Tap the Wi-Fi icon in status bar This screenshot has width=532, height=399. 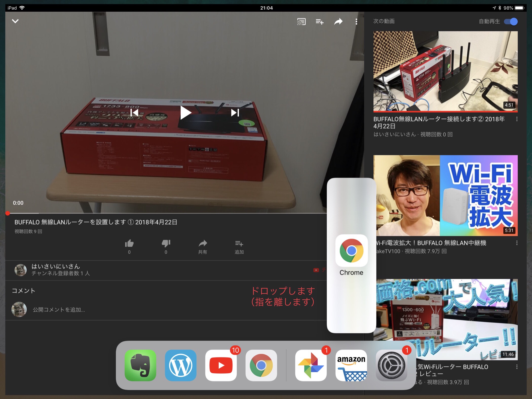click(x=22, y=8)
